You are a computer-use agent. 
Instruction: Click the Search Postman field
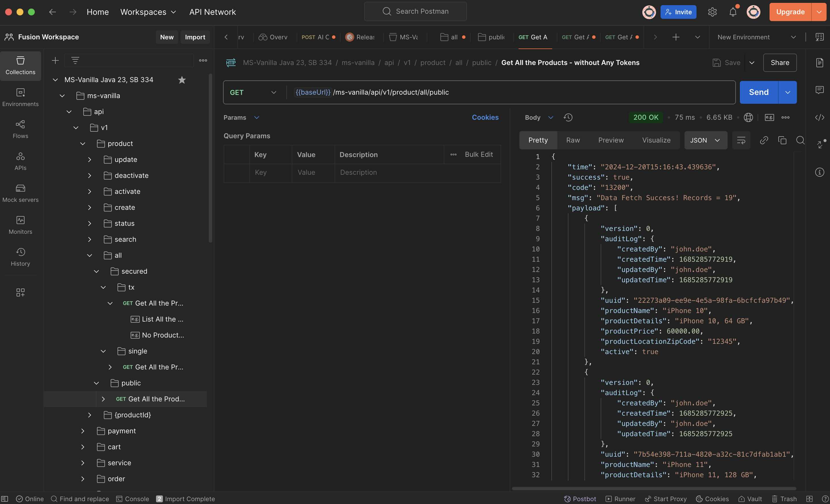[415, 11]
